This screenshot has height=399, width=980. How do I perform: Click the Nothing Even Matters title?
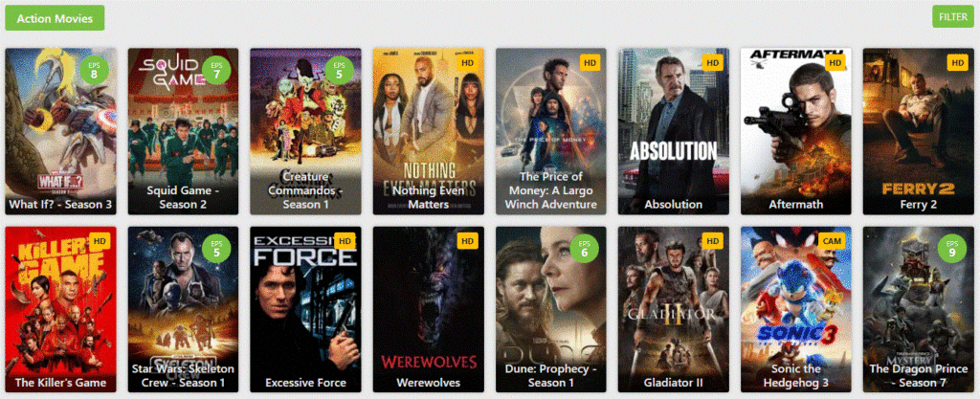click(428, 197)
